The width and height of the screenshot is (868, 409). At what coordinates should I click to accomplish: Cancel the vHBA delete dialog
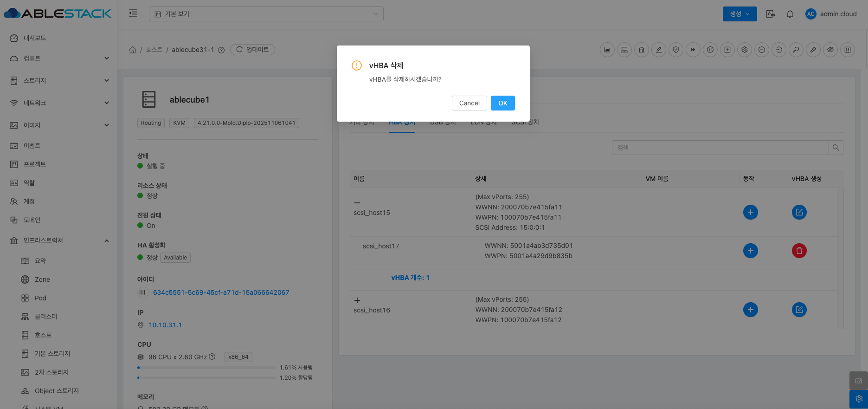point(469,103)
